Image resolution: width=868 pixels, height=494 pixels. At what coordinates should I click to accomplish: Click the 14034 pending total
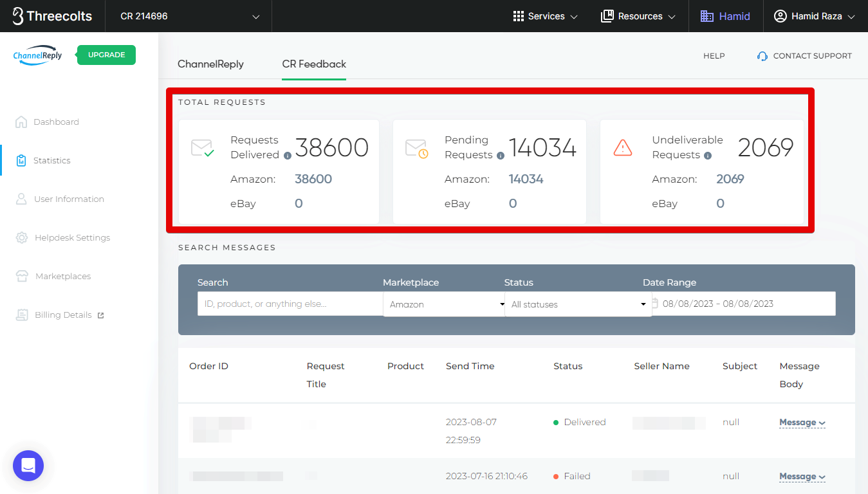point(543,148)
